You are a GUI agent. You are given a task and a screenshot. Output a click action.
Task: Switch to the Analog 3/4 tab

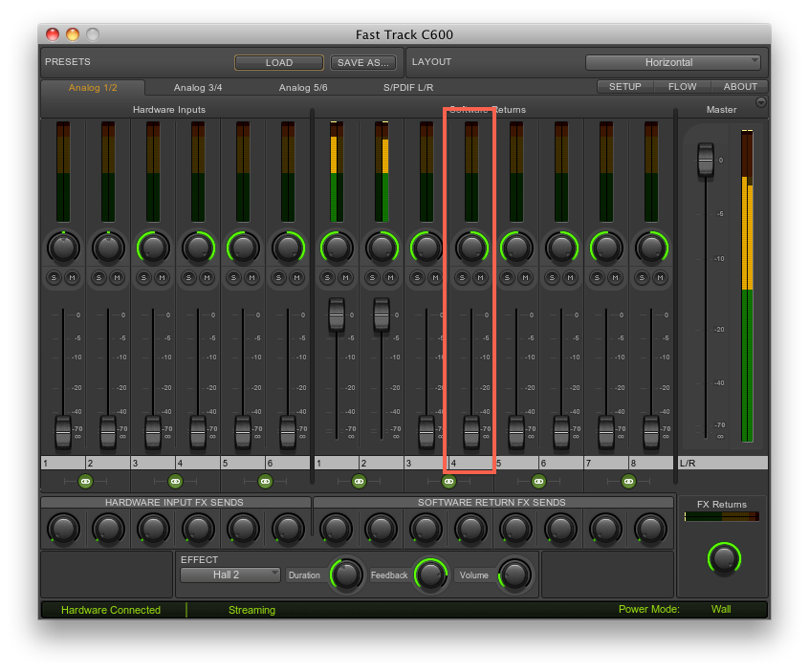[x=198, y=88]
